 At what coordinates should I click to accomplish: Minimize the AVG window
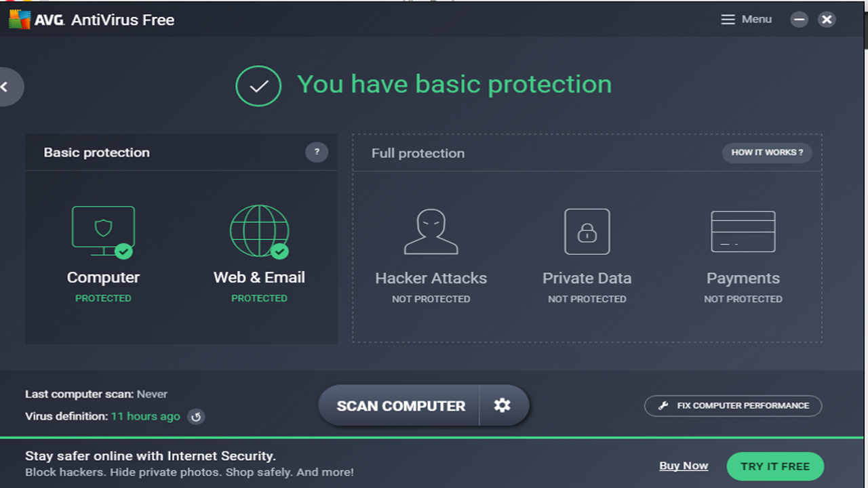click(x=800, y=20)
